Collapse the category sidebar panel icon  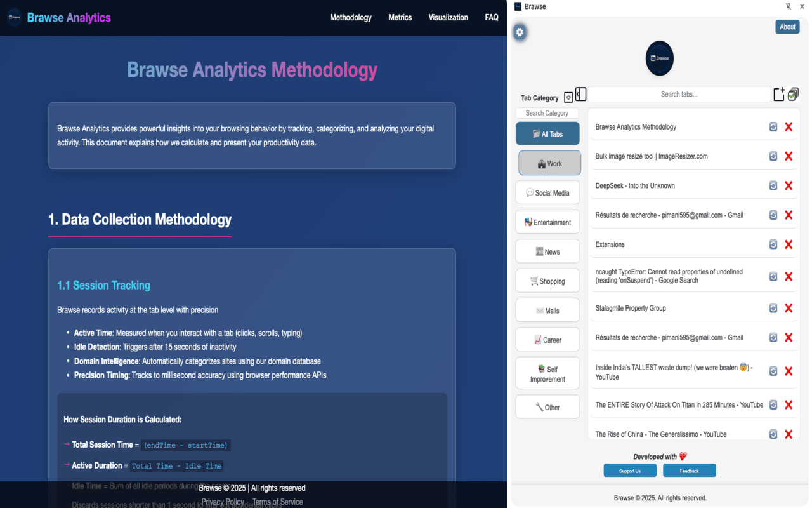pyautogui.click(x=580, y=94)
